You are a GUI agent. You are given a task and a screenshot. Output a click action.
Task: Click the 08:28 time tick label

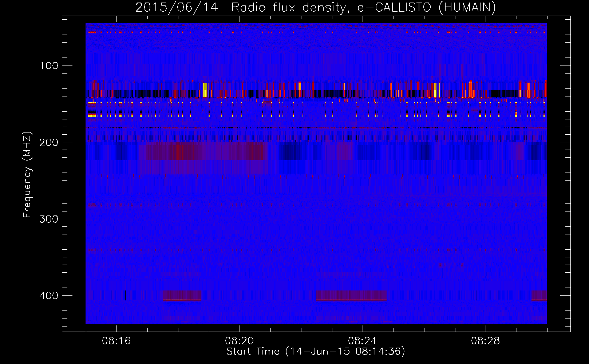486,341
